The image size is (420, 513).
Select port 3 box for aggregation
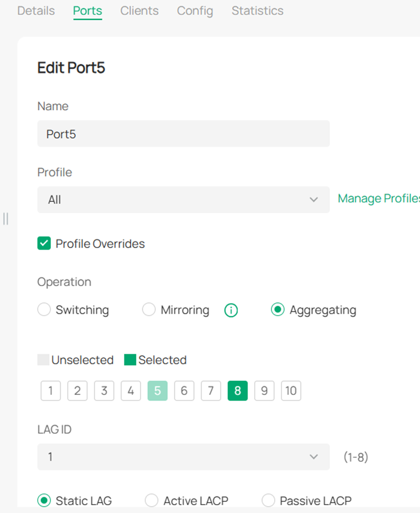pyautogui.click(x=104, y=391)
